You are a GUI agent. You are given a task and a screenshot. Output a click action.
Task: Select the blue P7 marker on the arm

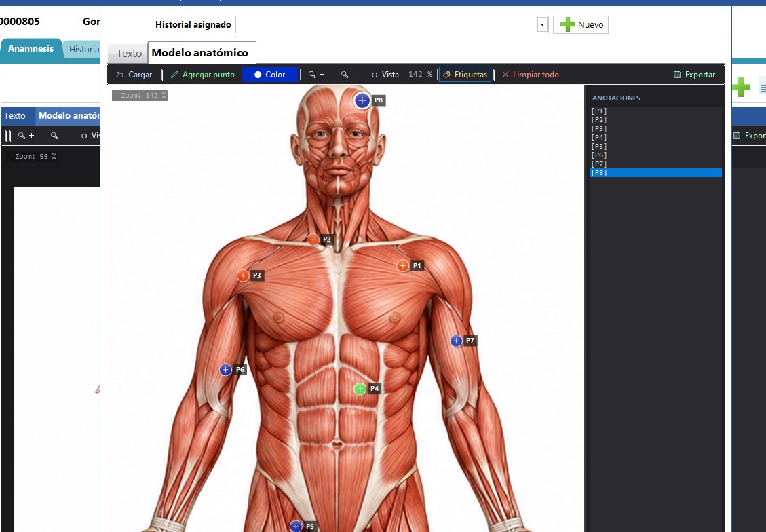pos(456,341)
